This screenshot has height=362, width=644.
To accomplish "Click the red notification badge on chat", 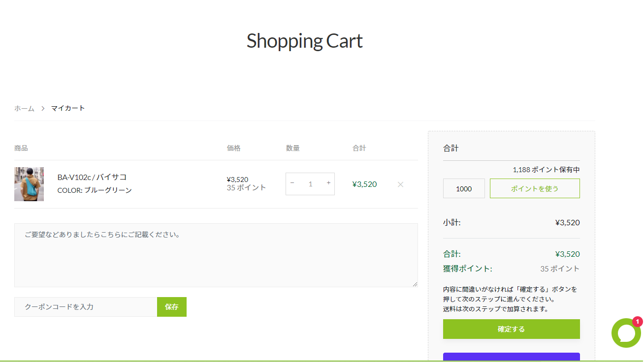I will point(637,322).
